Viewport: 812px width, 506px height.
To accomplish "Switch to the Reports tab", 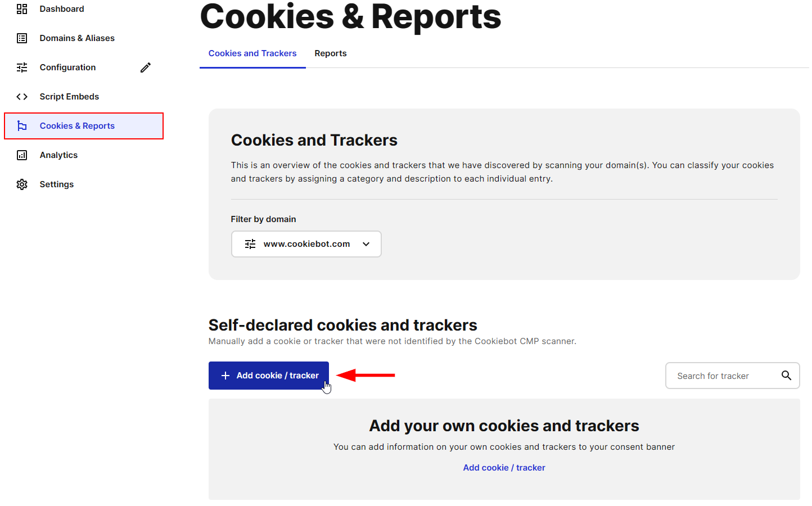I will point(331,53).
